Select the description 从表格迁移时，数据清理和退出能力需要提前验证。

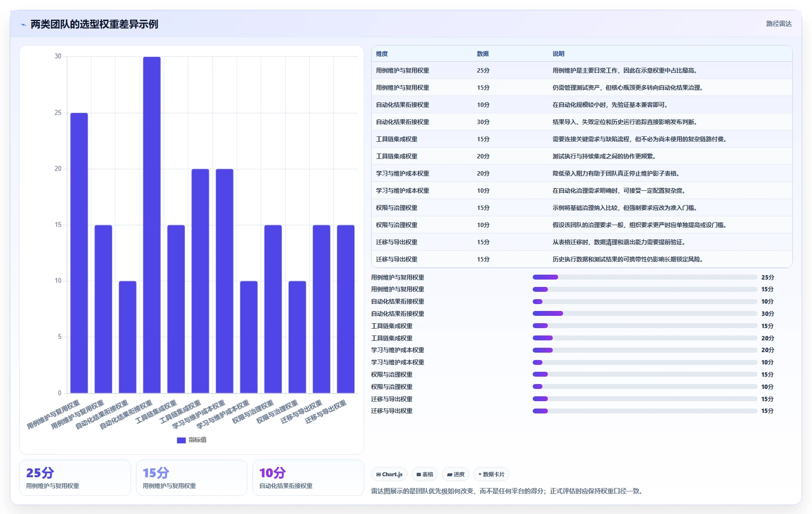620,242
